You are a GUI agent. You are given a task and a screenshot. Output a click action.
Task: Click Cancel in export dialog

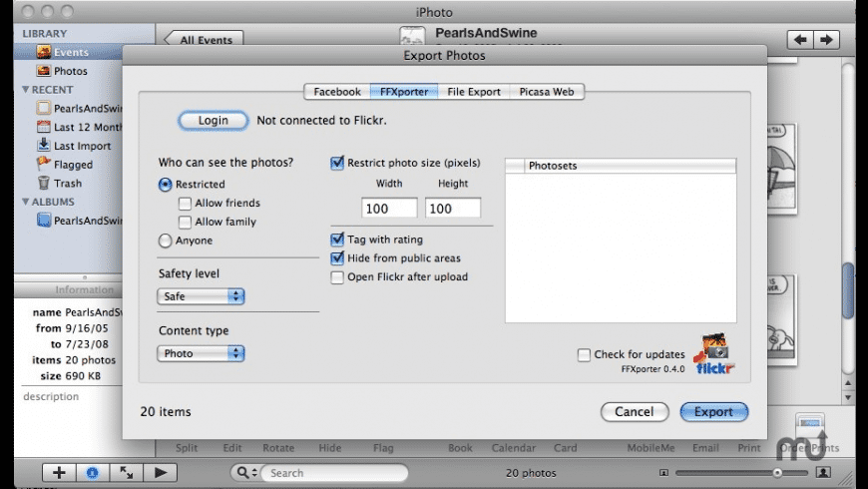pyautogui.click(x=635, y=411)
